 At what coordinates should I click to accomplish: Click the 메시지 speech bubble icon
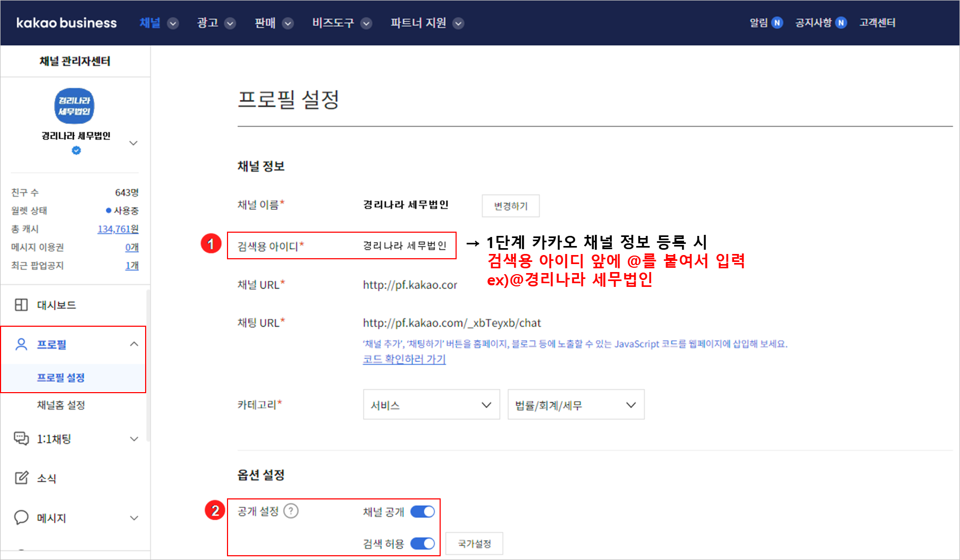tap(21, 517)
